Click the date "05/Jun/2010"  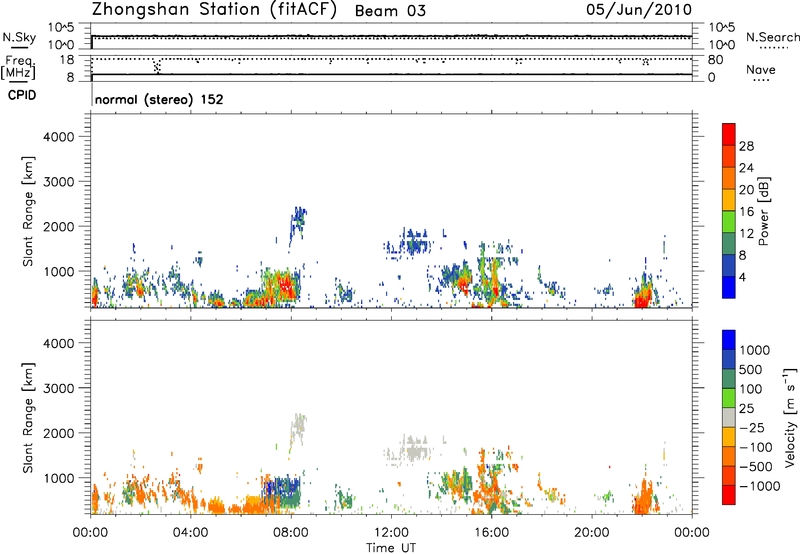639,10
